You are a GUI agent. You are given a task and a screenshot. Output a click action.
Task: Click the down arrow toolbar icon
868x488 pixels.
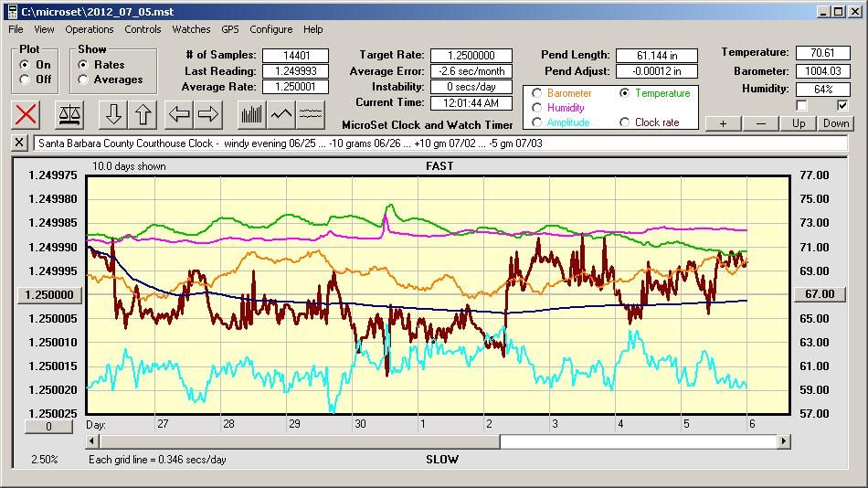[113, 114]
